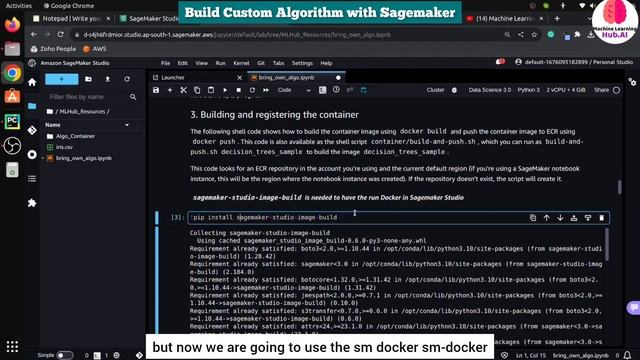Select the iris.csv file

[x=64, y=147]
